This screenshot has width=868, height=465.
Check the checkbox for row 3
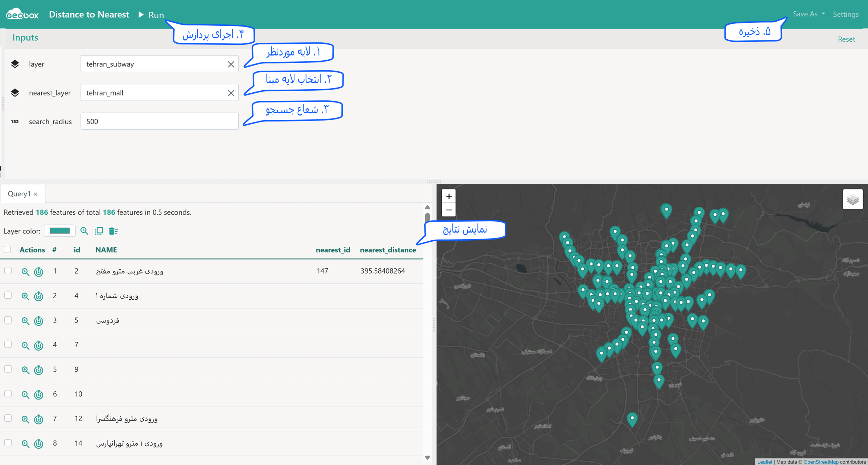(x=8, y=320)
